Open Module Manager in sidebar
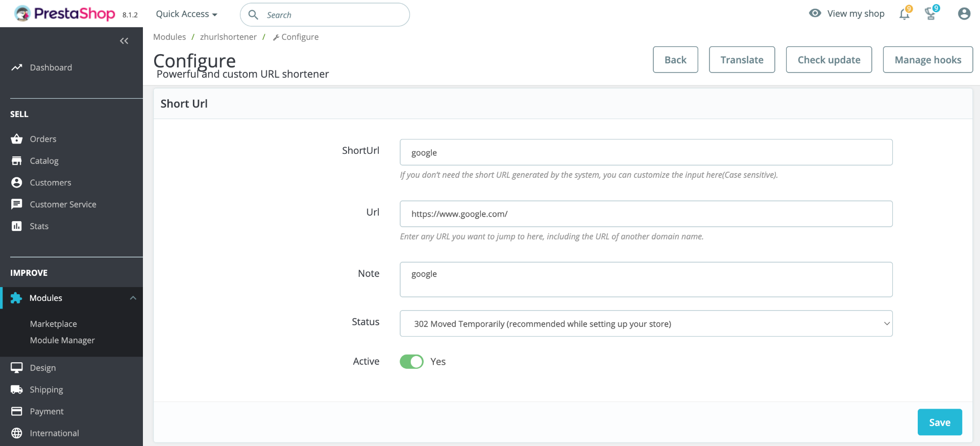Viewport: 980px width, 446px height. pos(62,340)
